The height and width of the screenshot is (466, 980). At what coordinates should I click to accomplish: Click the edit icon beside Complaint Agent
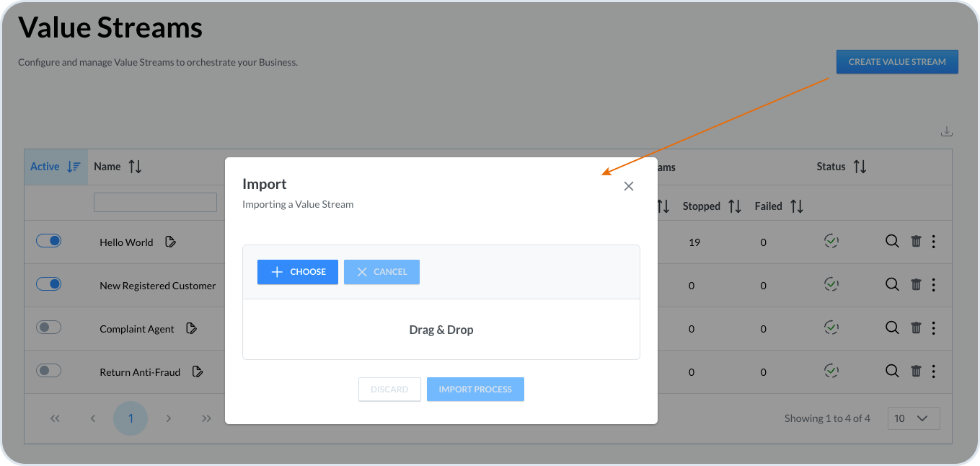click(x=191, y=329)
